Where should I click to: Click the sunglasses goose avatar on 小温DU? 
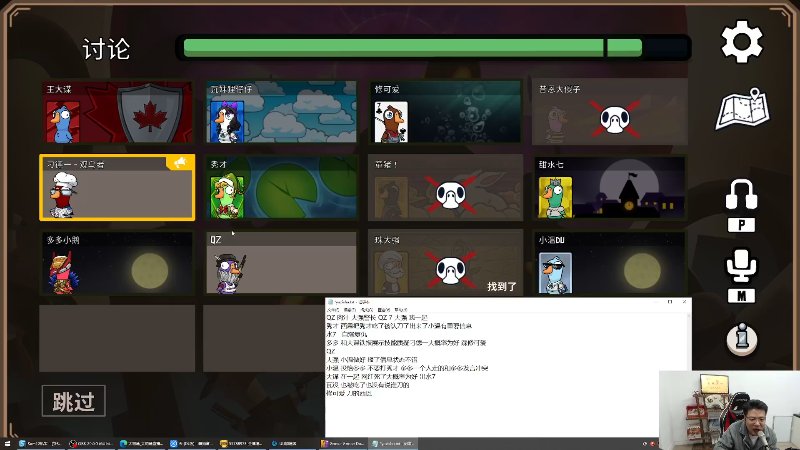pyautogui.click(x=555, y=273)
